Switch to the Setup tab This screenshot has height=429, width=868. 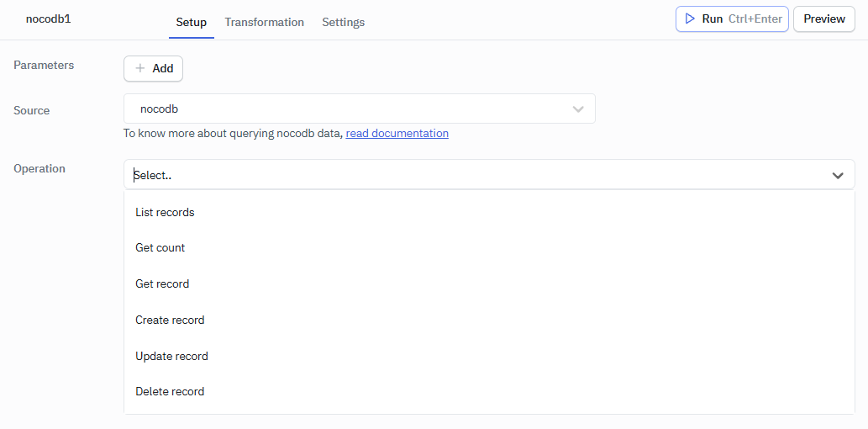191,22
